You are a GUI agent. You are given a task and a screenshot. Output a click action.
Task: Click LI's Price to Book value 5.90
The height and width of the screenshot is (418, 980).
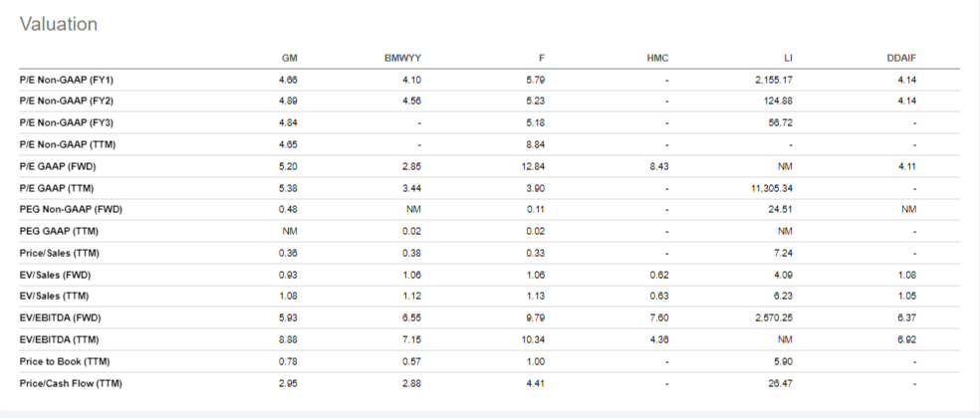[x=783, y=361]
